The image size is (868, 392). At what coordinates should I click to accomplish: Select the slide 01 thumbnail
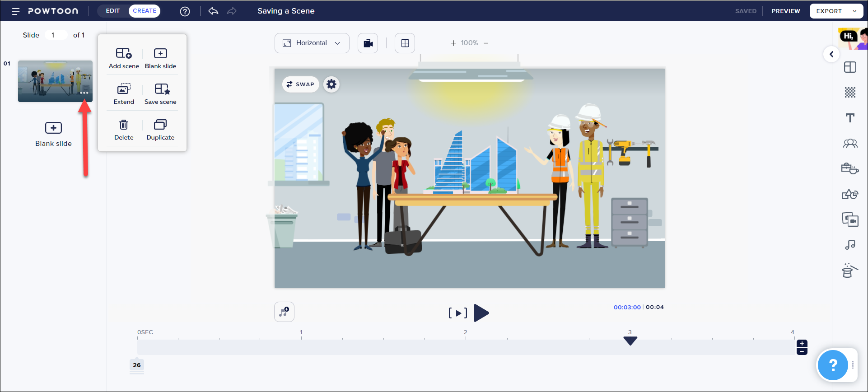pyautogui.click(x=55, y=81)
